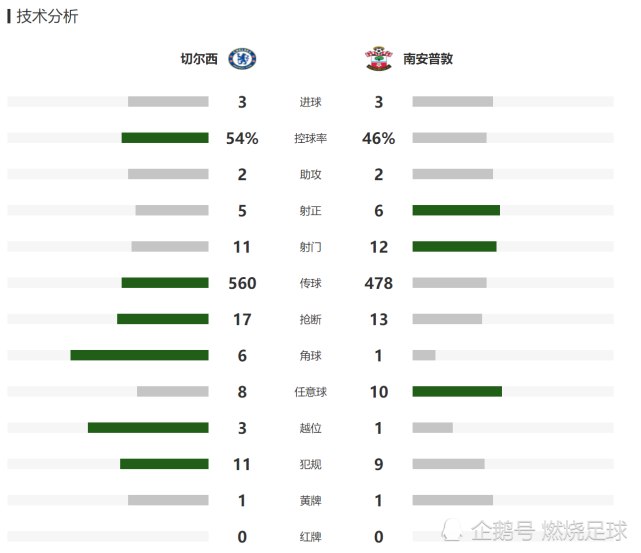Select the 技术分析 section heading
This screenshot has height=553, width=641.
47,16
